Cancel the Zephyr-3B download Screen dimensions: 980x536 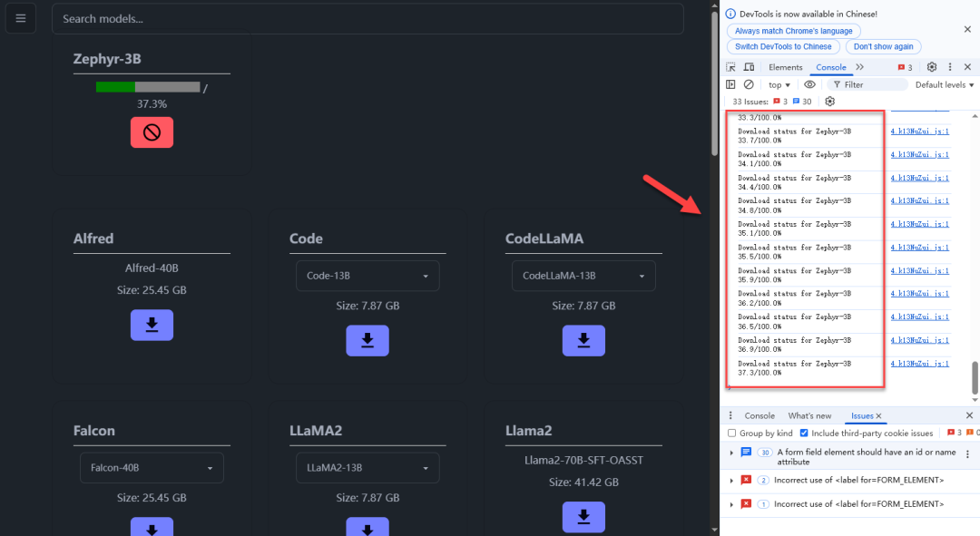[x=152, y=132]
